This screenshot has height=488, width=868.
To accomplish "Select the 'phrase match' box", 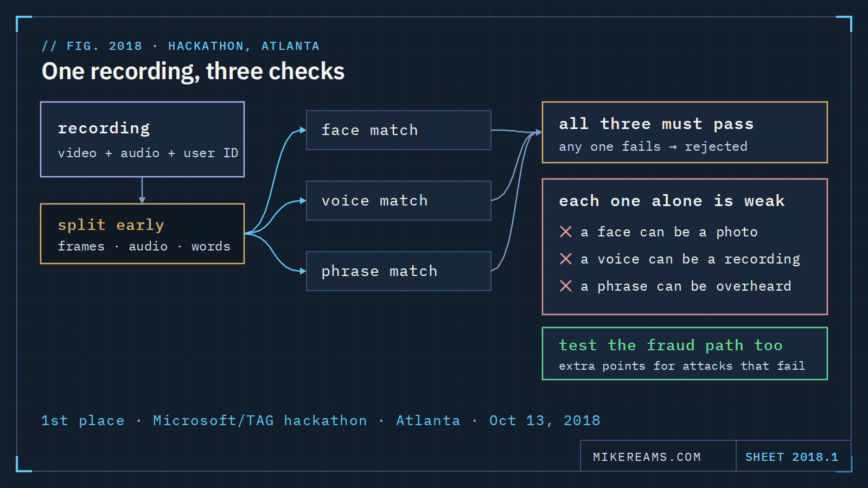I will [399, 271].
